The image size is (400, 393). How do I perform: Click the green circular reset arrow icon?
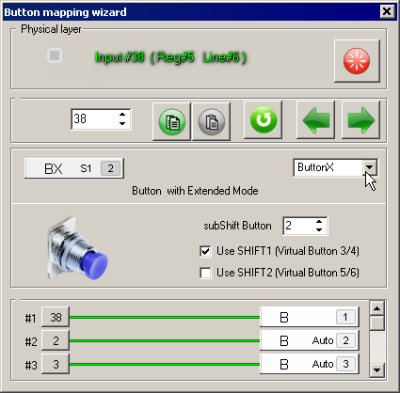[263, 120]
